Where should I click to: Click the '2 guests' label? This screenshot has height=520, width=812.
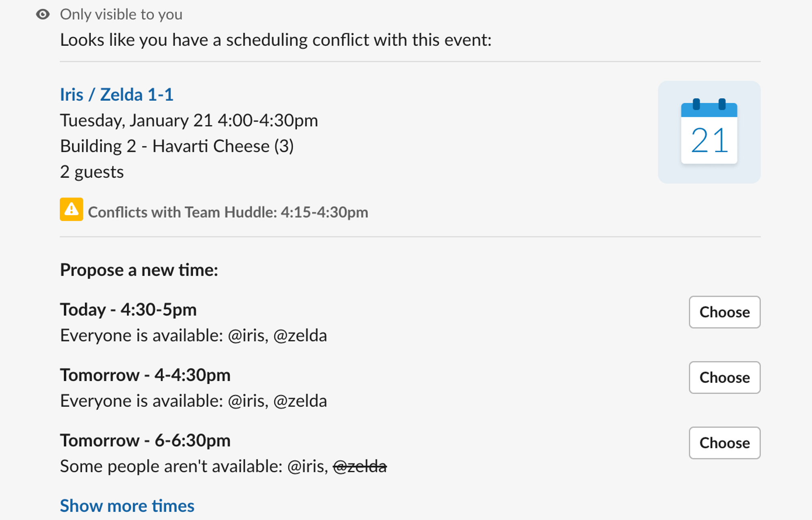pos(92,172)
